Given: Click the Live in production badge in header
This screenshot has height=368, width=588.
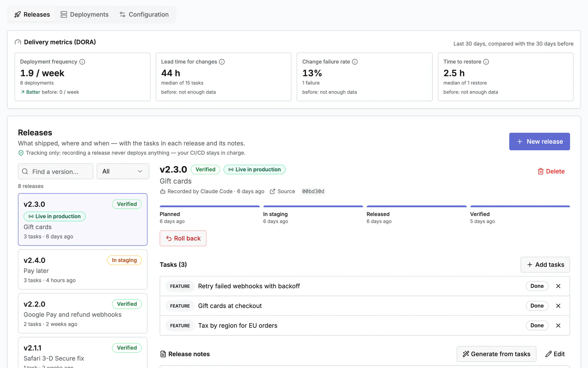Looking at the screenshot, I should pyautogui.click(x=255, y=170).
